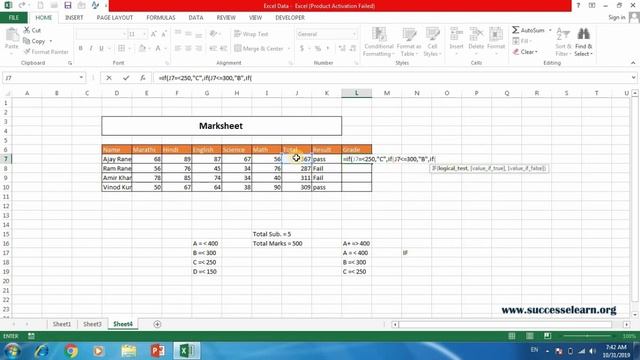Toggle Wrap Text option
The image size is (640, 360).
click(251, 34)
